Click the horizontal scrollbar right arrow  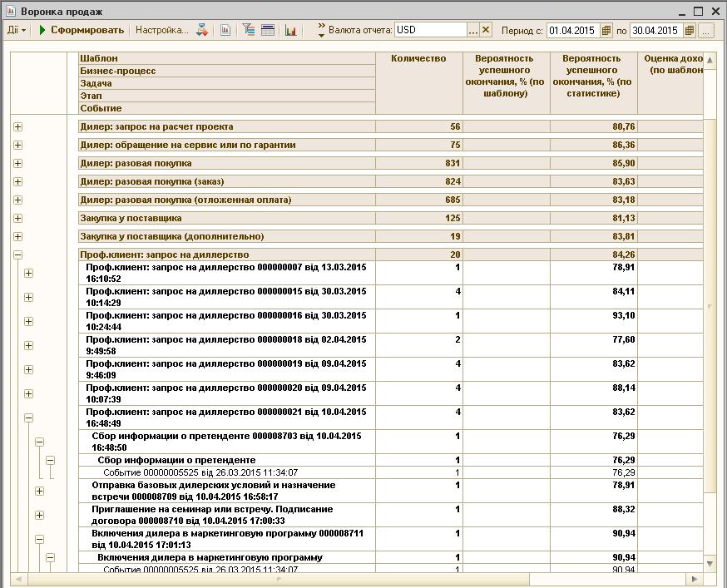coord(694,579)
